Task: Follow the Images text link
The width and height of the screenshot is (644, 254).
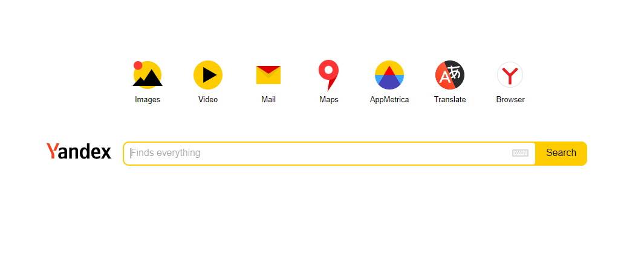Action: point(148,99)
